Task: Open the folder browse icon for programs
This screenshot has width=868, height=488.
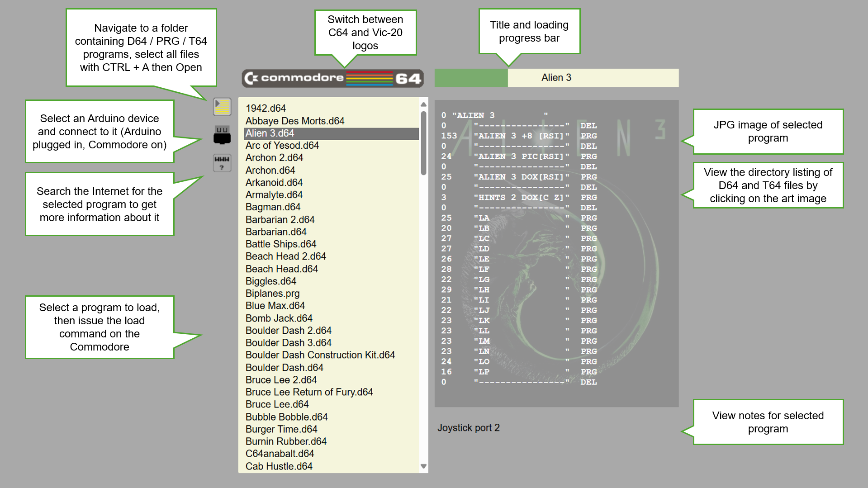Action: point(222,107)
